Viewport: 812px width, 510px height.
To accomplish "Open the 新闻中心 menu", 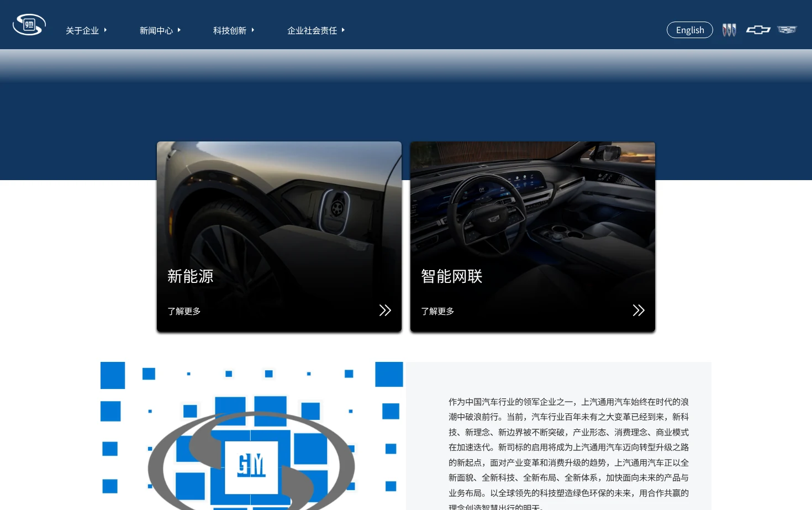I will click(x=156, y=30).
